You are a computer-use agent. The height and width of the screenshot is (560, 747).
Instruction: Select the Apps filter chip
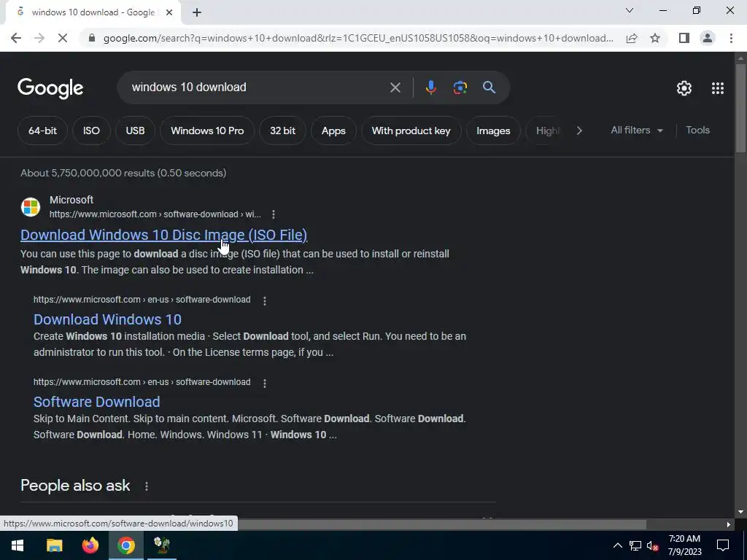click(333, 131)
